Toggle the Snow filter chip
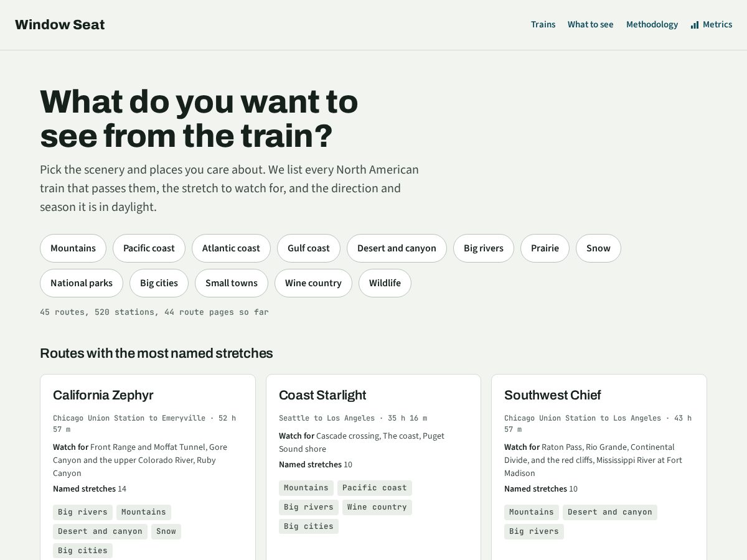Image resolution: width=747 pixels, height=560 pixels. pyautogui.click(x=598, y=248)
